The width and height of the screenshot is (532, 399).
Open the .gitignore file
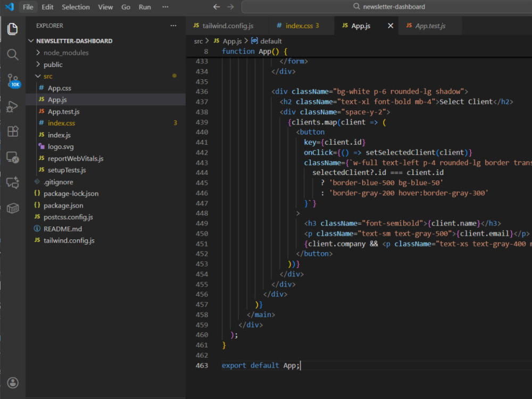[105, 182]
